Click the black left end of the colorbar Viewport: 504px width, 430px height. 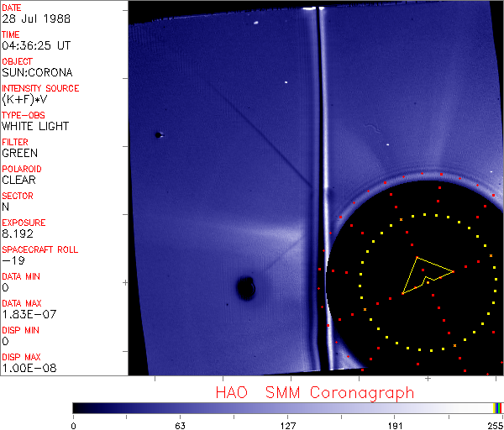tap(77, 407)
